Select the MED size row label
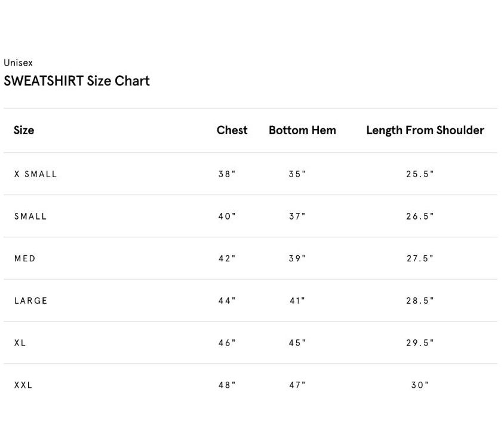The image size is (504, 448). [25, 258]
